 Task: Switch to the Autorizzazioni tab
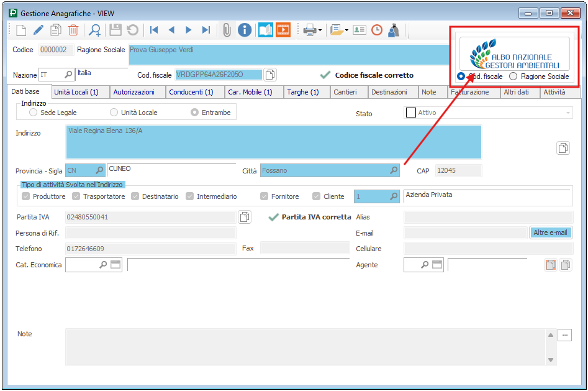click(x=138, y=92)
